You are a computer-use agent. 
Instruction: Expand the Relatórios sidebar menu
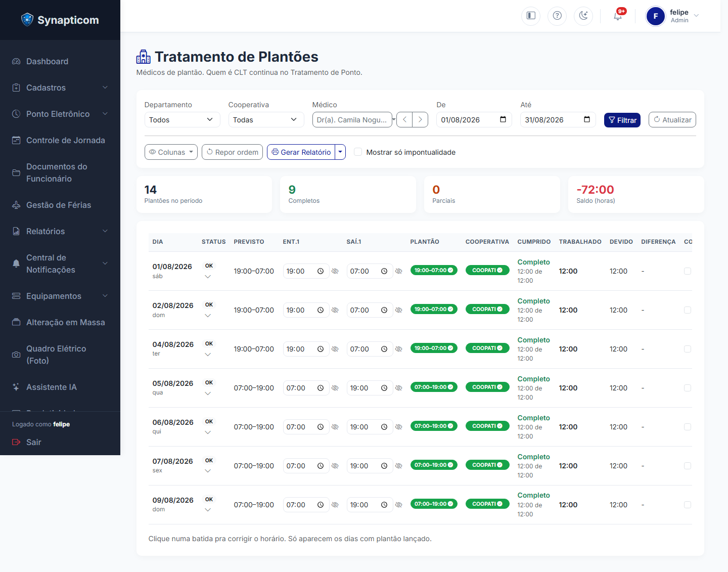tap(60, 231)
